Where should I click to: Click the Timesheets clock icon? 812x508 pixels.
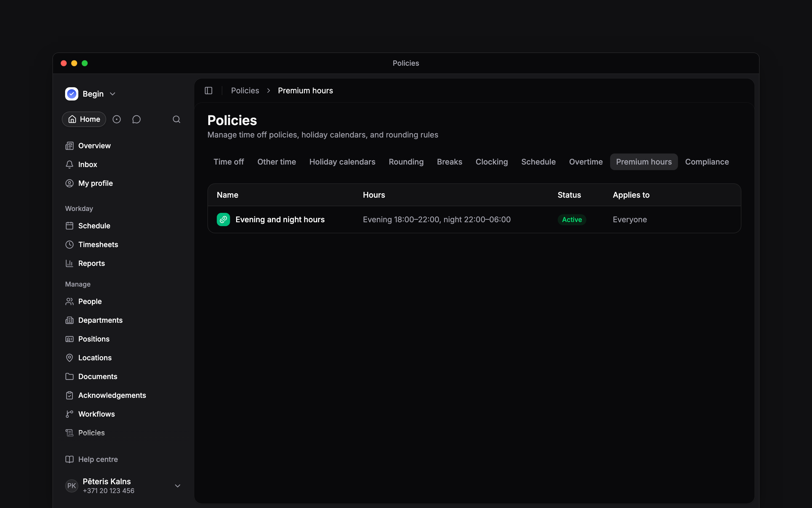pos(70,245)
